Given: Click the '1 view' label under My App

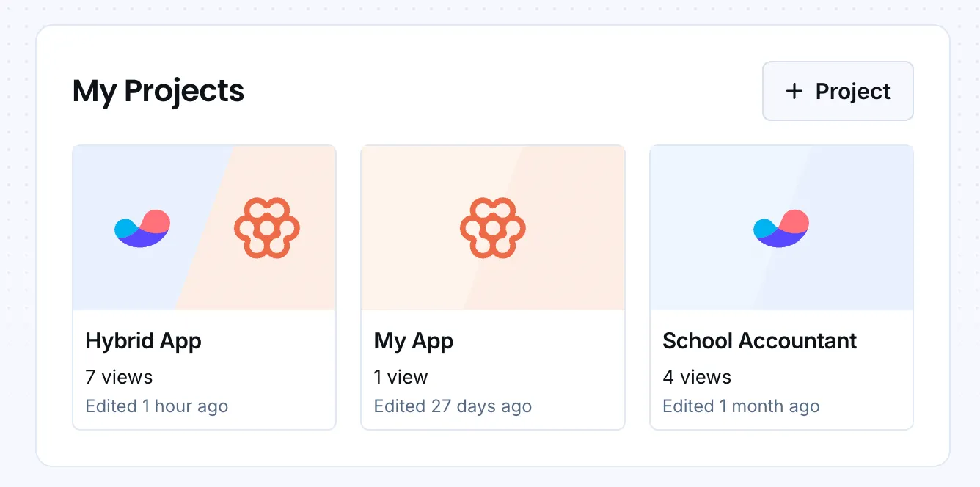Looking at the screenshot, I should tap(400, 377).
